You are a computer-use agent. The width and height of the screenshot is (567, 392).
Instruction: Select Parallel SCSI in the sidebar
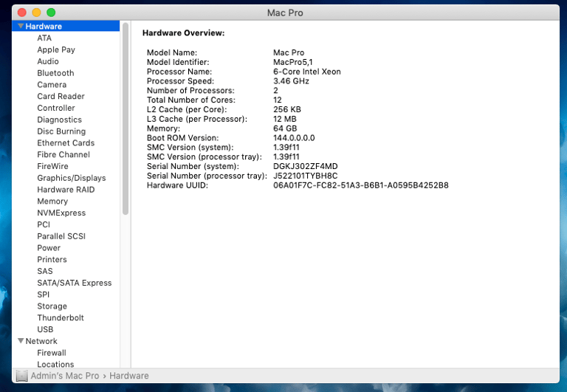coord(61,236)
